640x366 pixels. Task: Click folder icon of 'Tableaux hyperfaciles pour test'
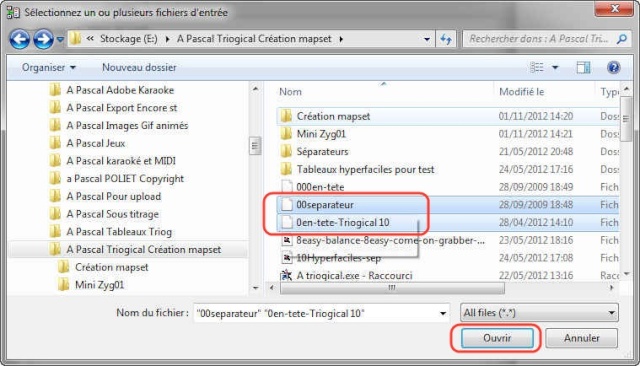pos(286,169)
